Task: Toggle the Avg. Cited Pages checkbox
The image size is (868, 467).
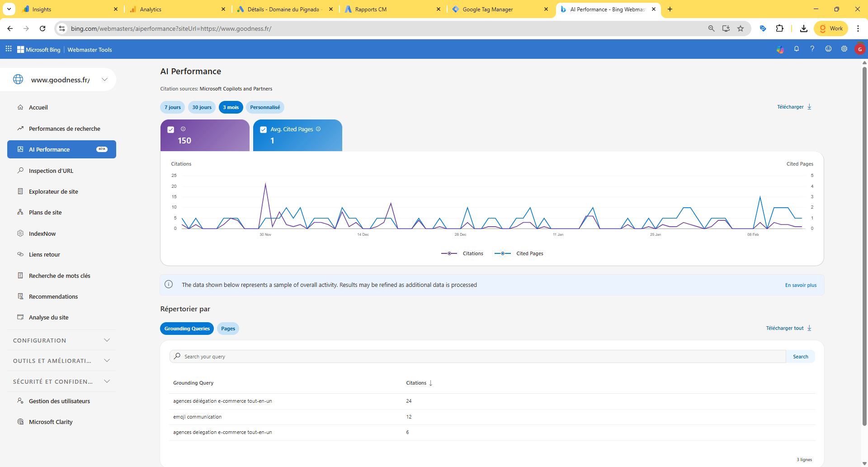Action: pos(264,130)
